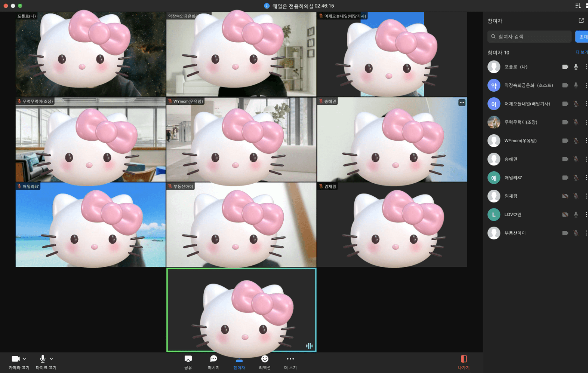Click camera icon for 무럭무럭이(조장)
588x373 pixels.
tap(565, 122)
